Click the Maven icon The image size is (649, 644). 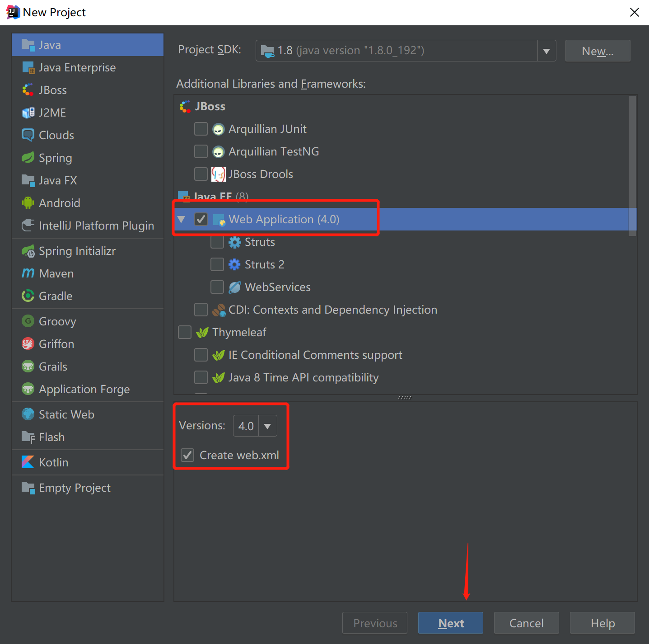28,273
